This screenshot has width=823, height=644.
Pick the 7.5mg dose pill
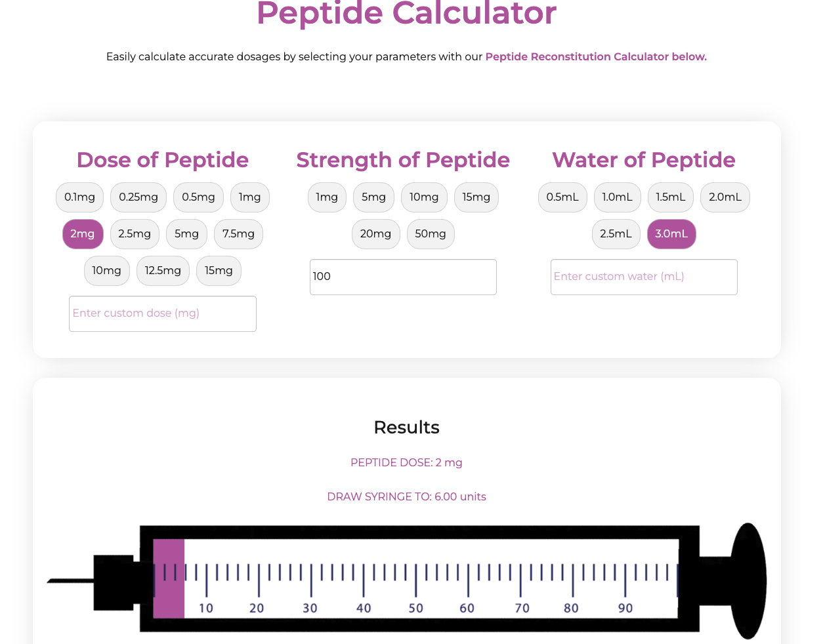point(238,234)
